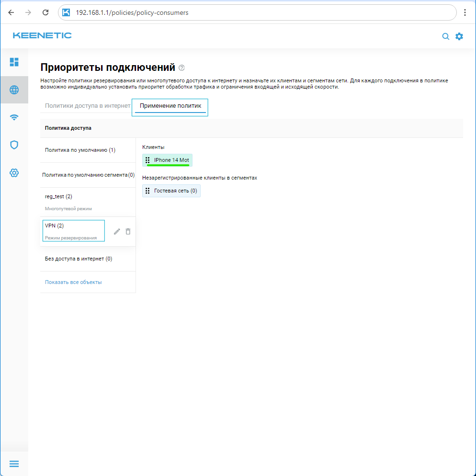
Task: Select Политика по умолчанию (1) policy
Action: tap(80, 150)
